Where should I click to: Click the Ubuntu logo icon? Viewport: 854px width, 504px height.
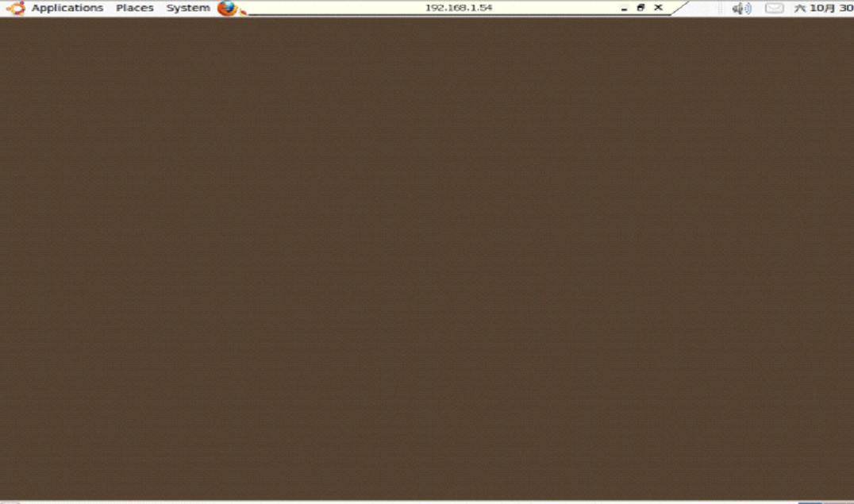16,8
